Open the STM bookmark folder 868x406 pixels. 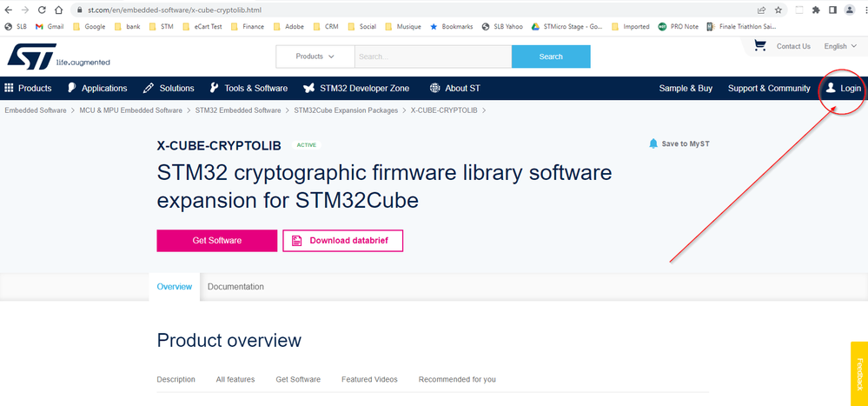coord(161,27)
